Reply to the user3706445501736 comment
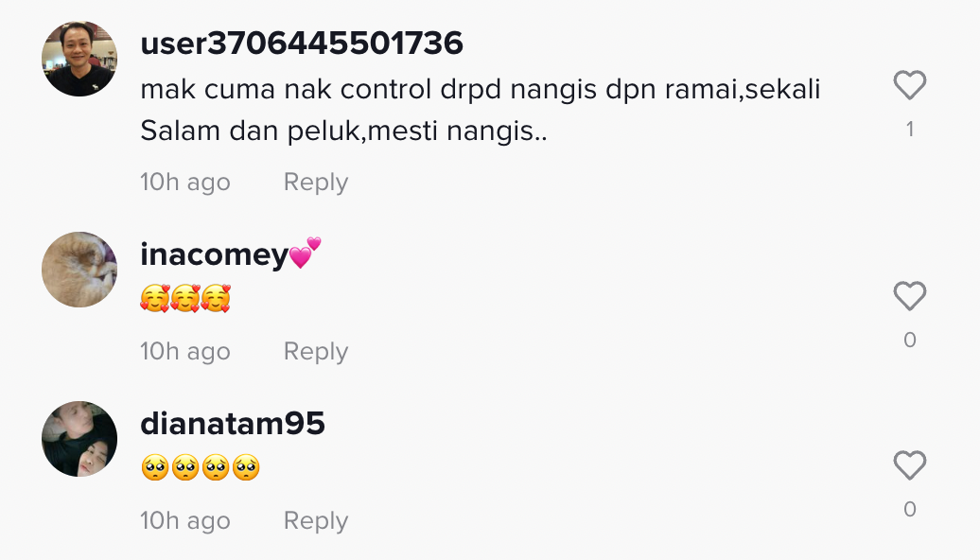This screenshot has width=980, height=560. tap(316, 182)
